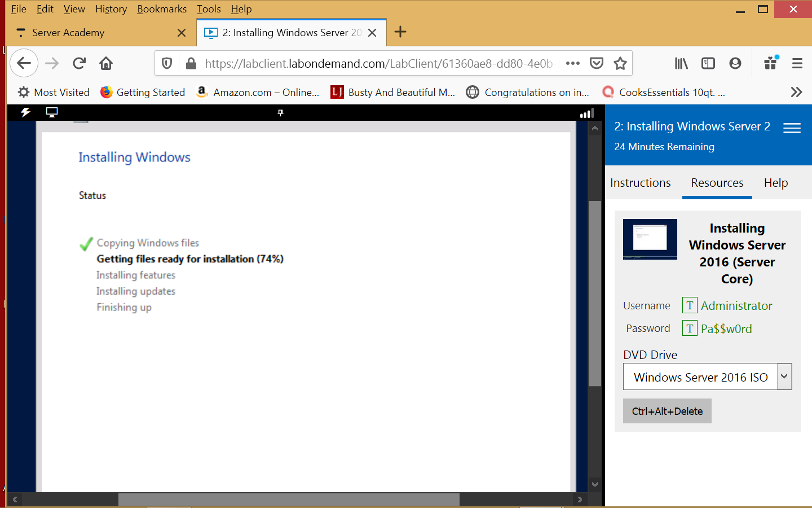Switch to the Instructions tab

[x=640, y=183]
